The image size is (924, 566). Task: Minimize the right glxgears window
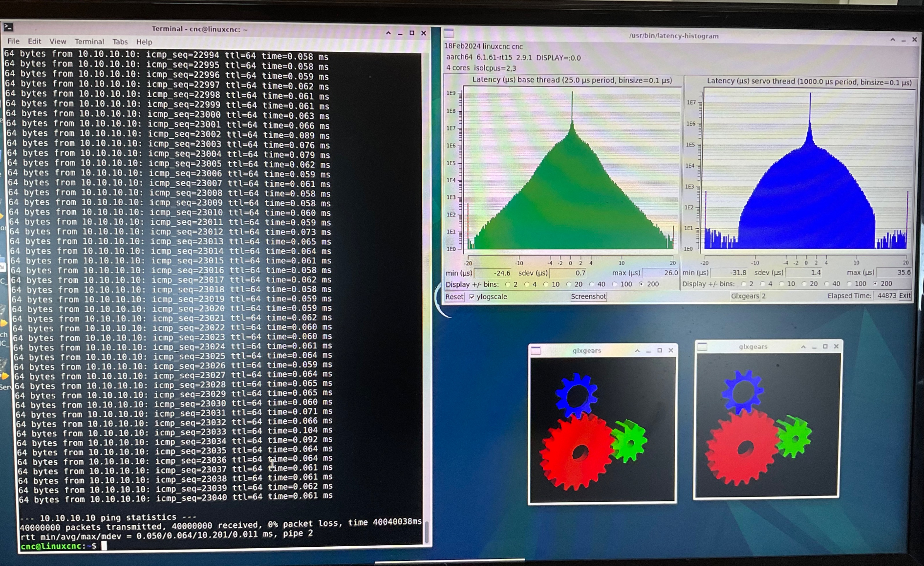(x=814, y=347)
